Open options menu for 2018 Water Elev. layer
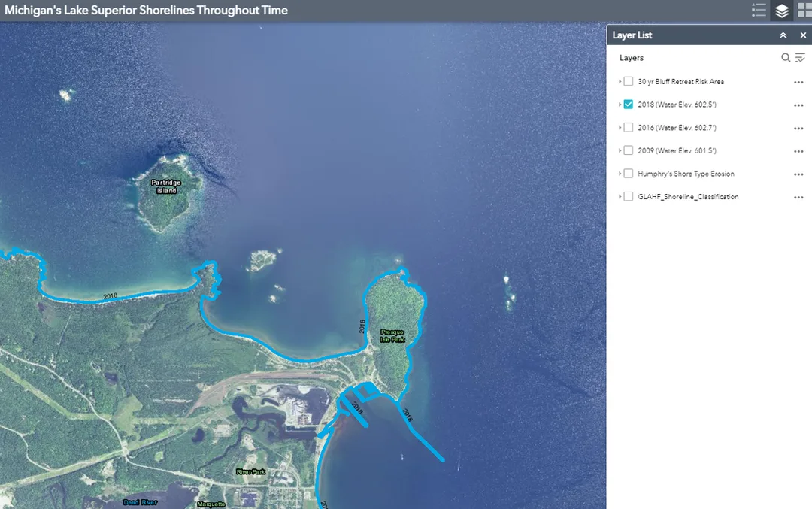 [798, 105]
